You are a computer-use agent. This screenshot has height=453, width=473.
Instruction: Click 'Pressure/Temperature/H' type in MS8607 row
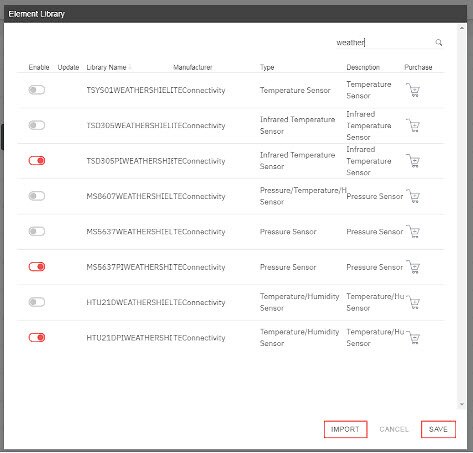click(x=303, y=196)
